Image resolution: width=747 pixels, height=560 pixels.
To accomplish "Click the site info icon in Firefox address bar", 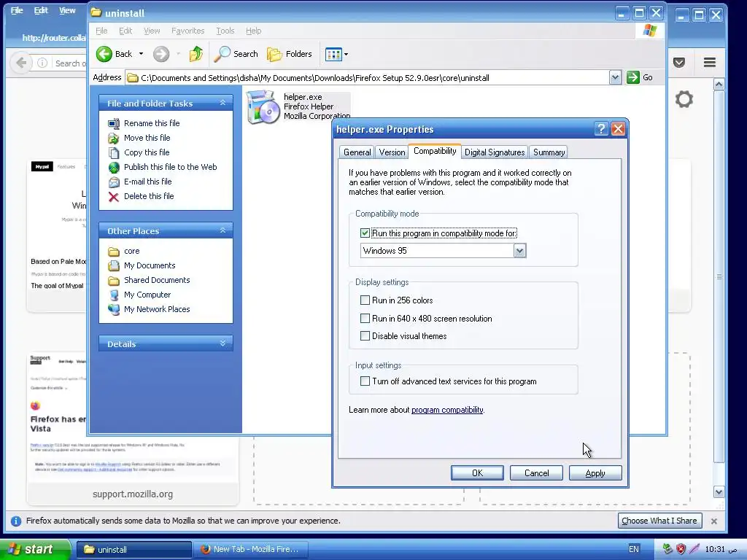I will click(x=42, y=63).
